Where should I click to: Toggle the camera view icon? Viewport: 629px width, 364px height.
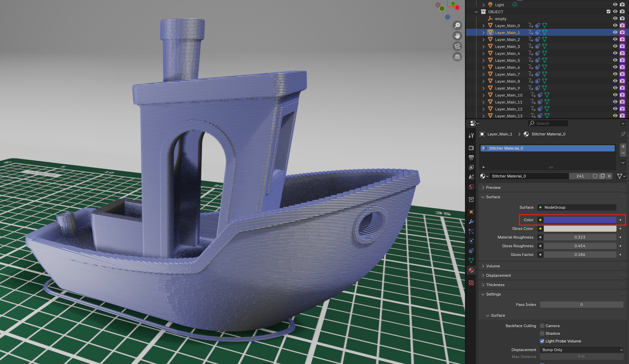[x=457, y=46]
